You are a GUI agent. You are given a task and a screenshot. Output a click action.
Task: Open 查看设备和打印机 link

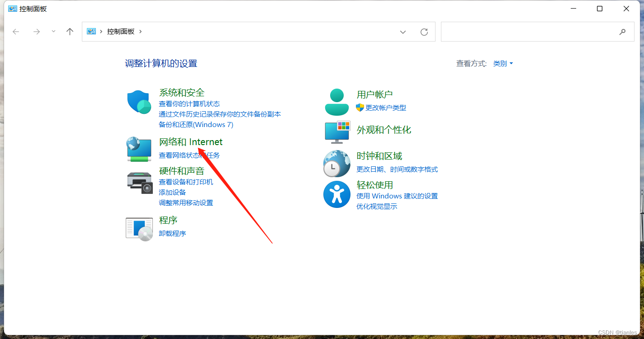pos(186,182)
